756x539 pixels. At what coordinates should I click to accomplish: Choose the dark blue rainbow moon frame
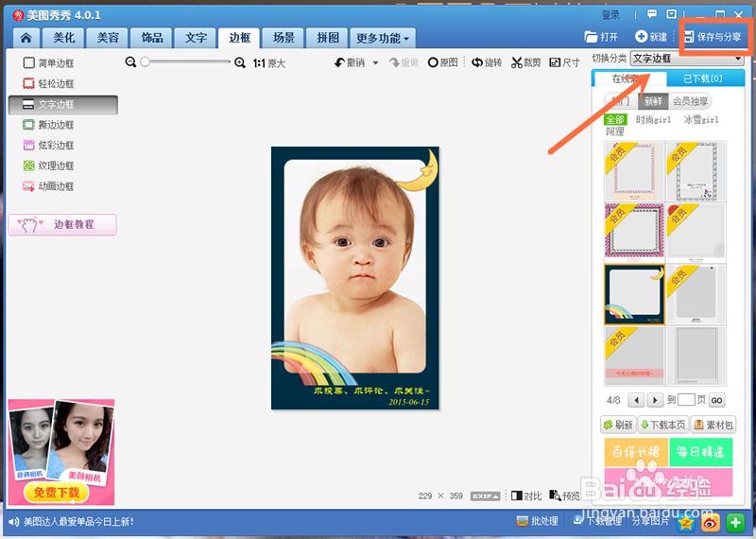tap(634, 294)
